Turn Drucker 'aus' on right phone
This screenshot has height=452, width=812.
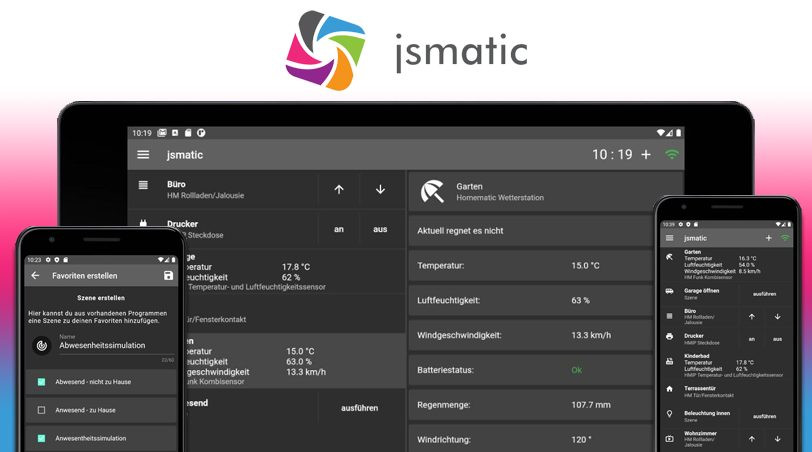click(777, 339)
